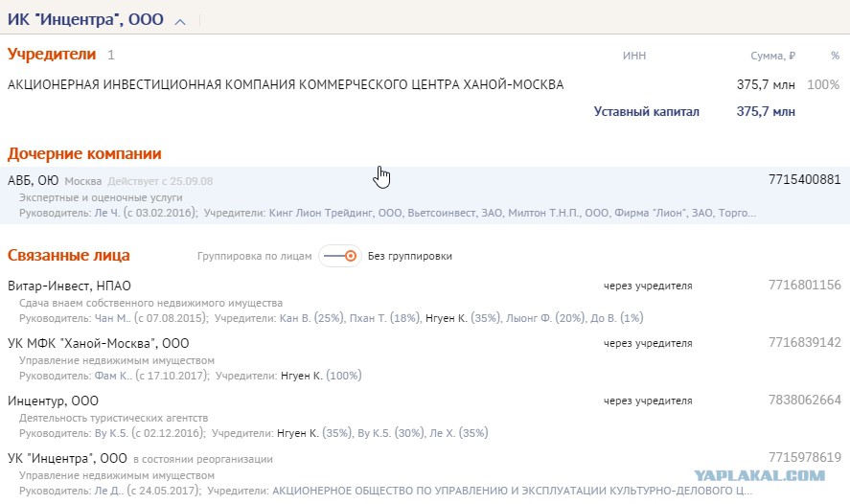Click 'Кан В. (25%)' founder in Витар-Инвест row
The image size is (850, 504).
click(x=311, y=318)
